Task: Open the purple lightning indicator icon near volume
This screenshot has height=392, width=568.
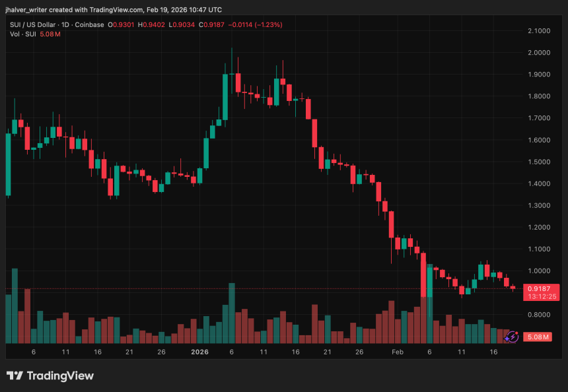Action: [513, 337]
